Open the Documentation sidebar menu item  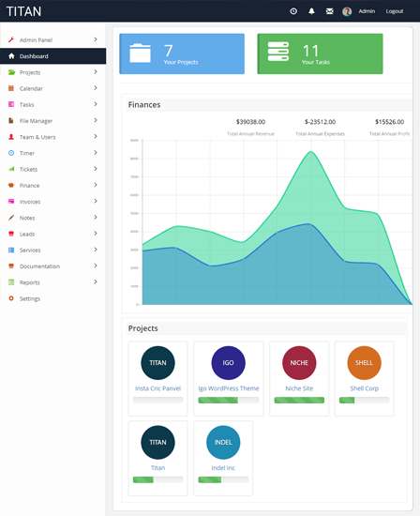coord(52,266)
